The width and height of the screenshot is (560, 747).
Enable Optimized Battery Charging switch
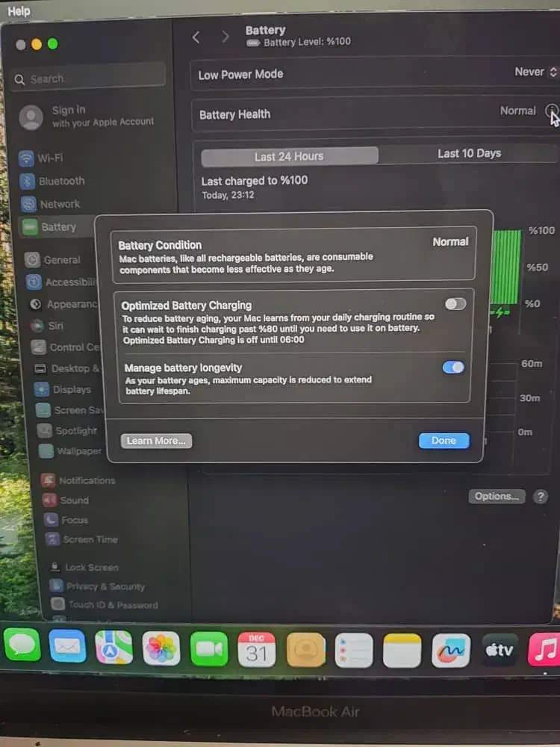pos(455,304)
